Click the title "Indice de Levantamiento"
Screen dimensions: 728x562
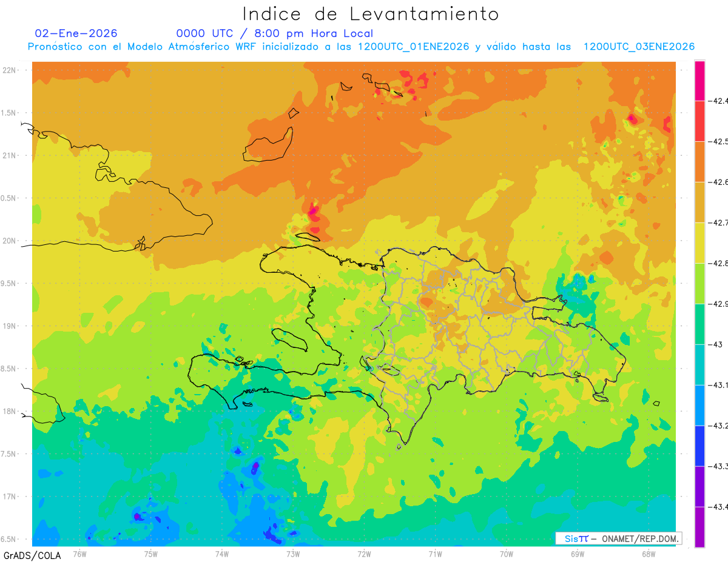[x=371, y=14]
